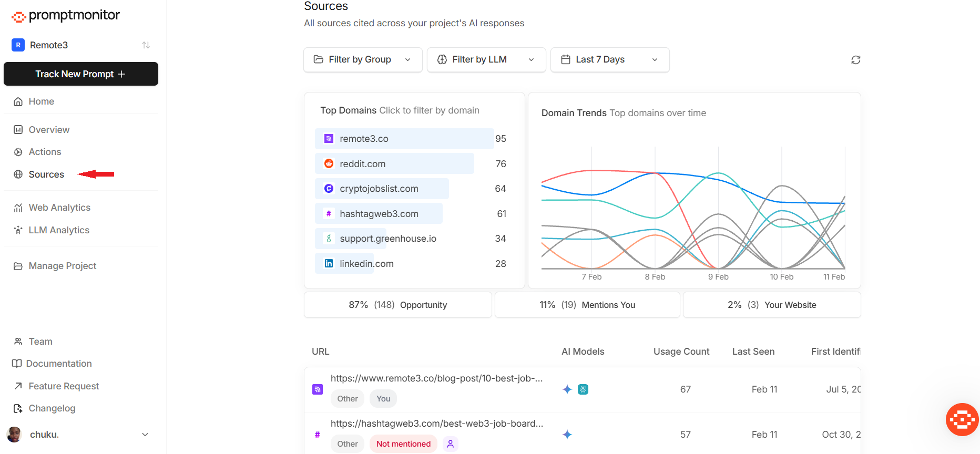Viewport: 980px width, 454px height.
Task: Click the promptmonitor logo
Action: (66, 16)
